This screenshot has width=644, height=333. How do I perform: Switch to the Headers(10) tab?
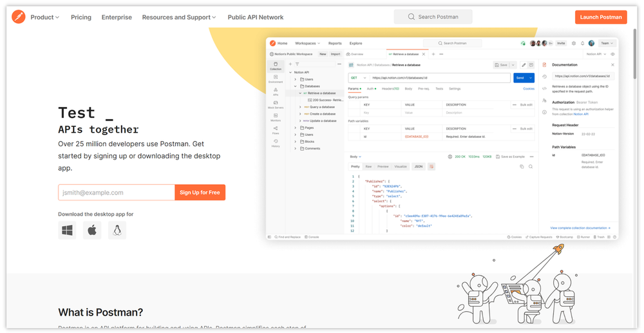coord(390,89)
